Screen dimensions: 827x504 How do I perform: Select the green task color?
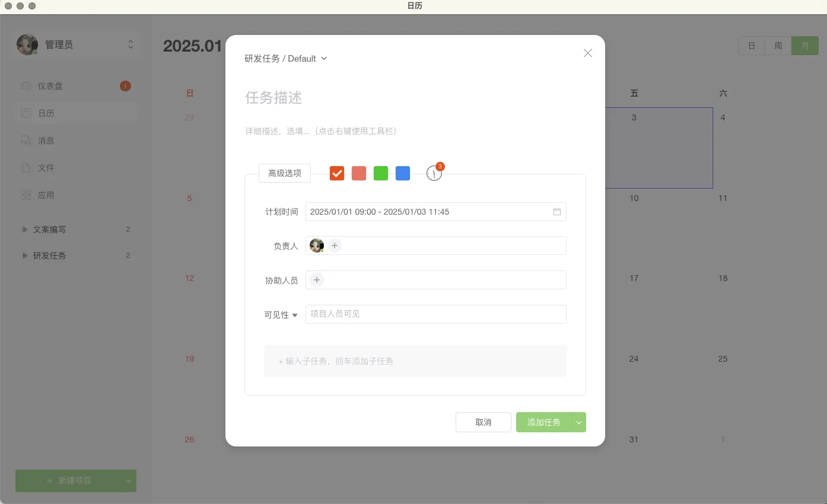coord(380,173)
